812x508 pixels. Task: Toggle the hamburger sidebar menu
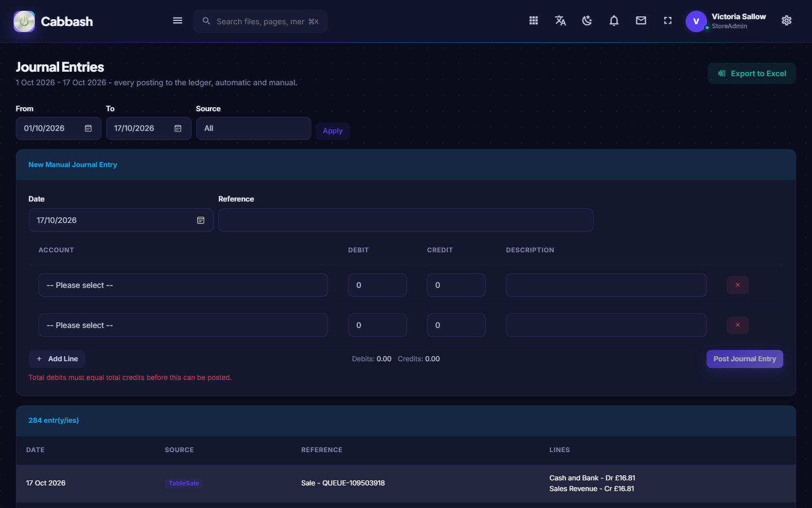pos(178,21)
